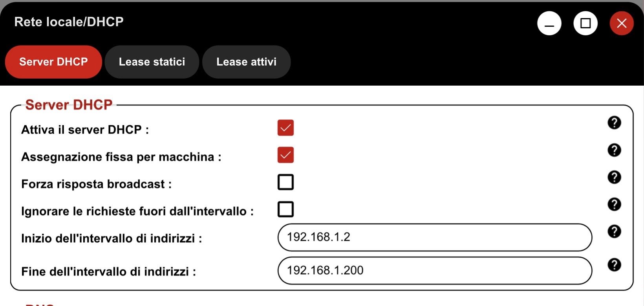
Task: Open help for Forza risposta broadcast
Action: [x=614, y=177]
